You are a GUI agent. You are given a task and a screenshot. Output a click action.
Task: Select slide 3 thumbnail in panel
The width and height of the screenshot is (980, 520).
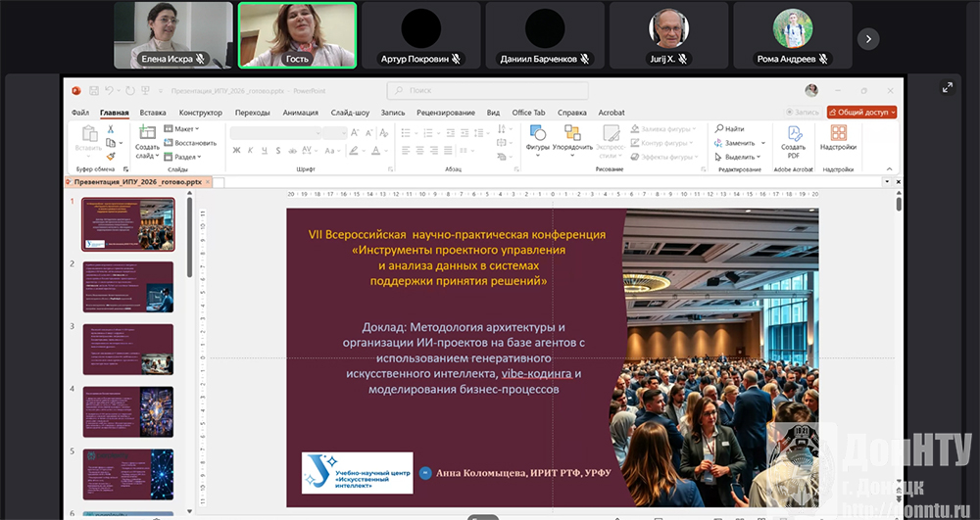[x=128, y=350]
